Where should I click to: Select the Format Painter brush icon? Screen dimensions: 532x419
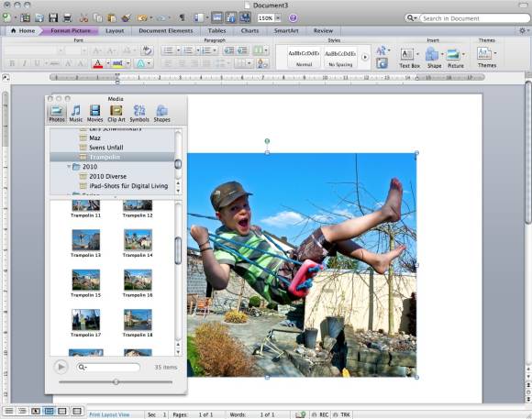coord(126,17)
